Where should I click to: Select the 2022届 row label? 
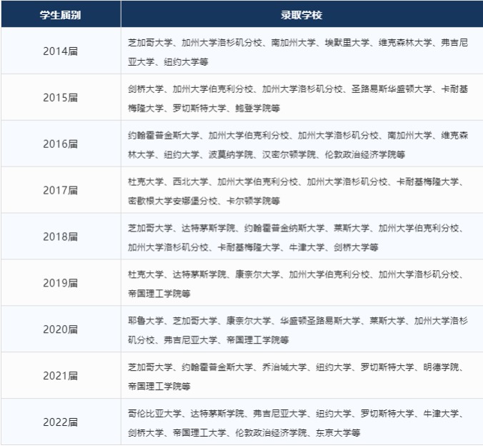pyautogui.click(x=60, y=423)
